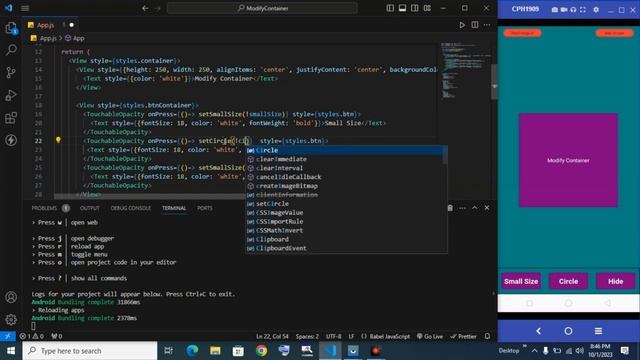The image size is (640, 360).
Task: Switch to the Output panel tab
Action: pyautogui.click(x=90, y=208)
